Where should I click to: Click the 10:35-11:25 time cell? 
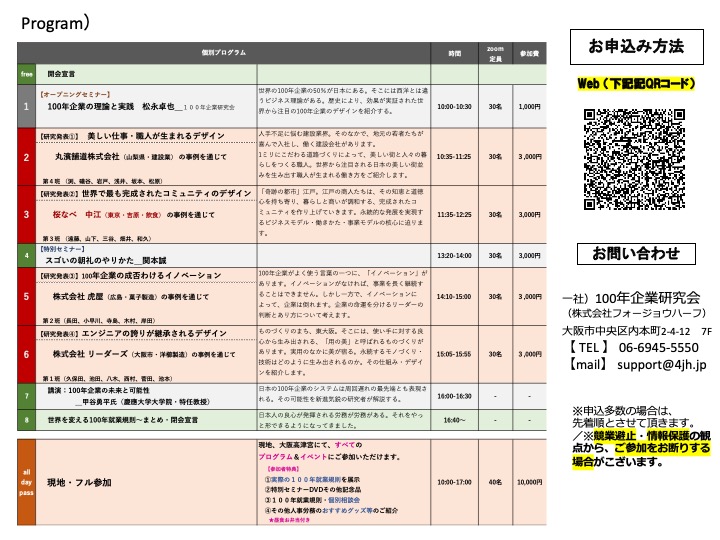pos(454,157)
